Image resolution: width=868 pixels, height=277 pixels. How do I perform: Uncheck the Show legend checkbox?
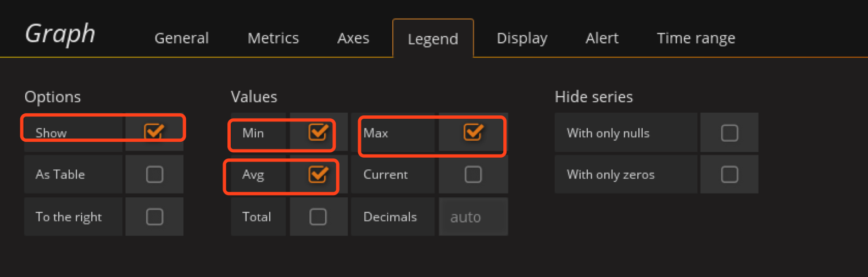coord(154,132)
